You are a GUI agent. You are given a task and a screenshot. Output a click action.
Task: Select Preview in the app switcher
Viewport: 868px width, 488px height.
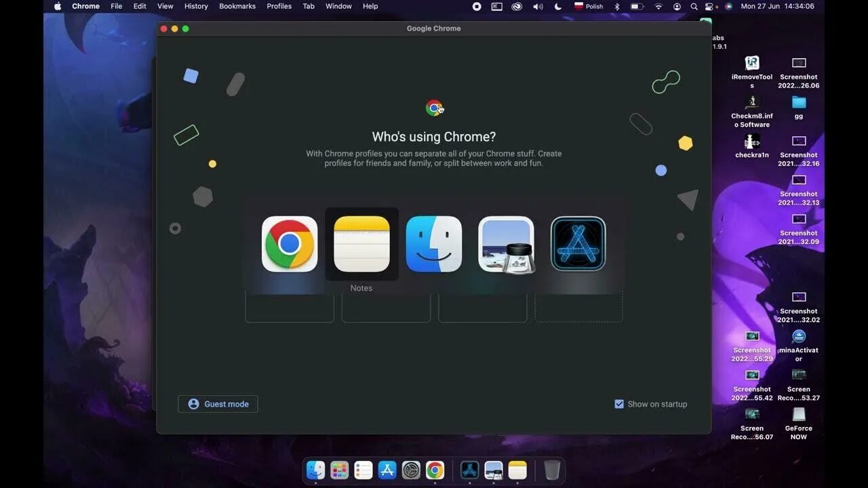point(507,244)
